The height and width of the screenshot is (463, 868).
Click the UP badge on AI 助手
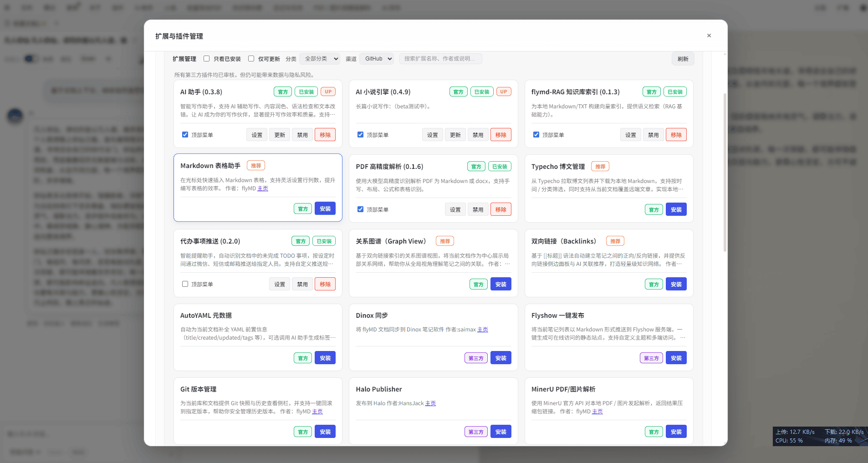tap(328, 92)
